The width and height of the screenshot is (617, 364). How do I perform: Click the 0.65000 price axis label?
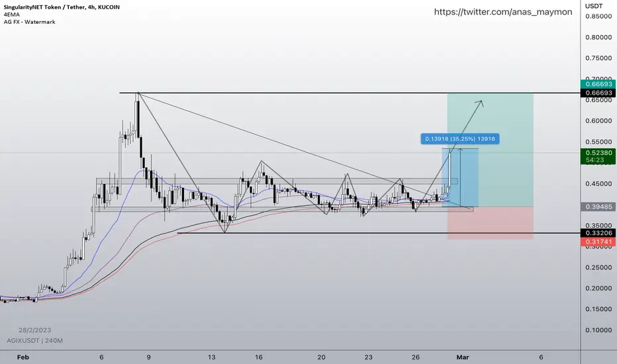click(598, 100)
